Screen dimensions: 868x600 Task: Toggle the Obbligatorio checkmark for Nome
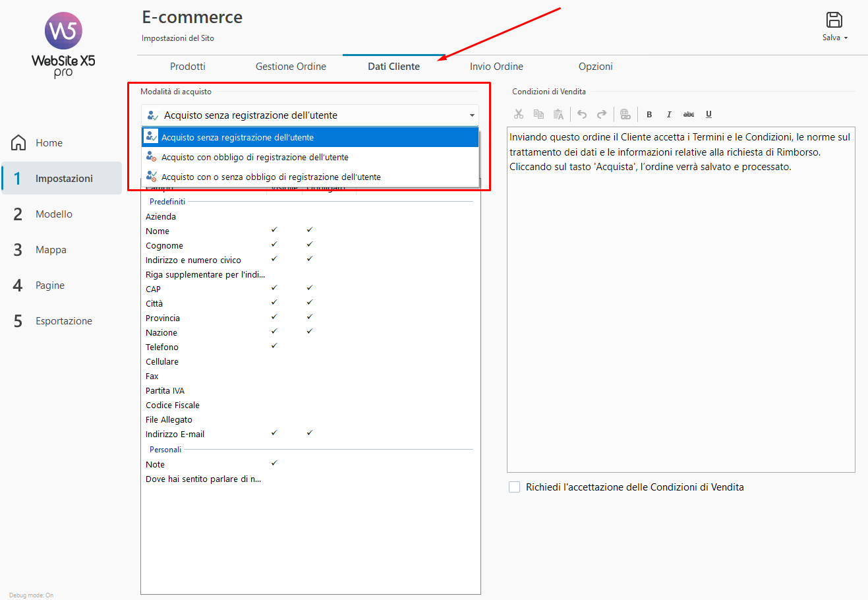[309, 230]
